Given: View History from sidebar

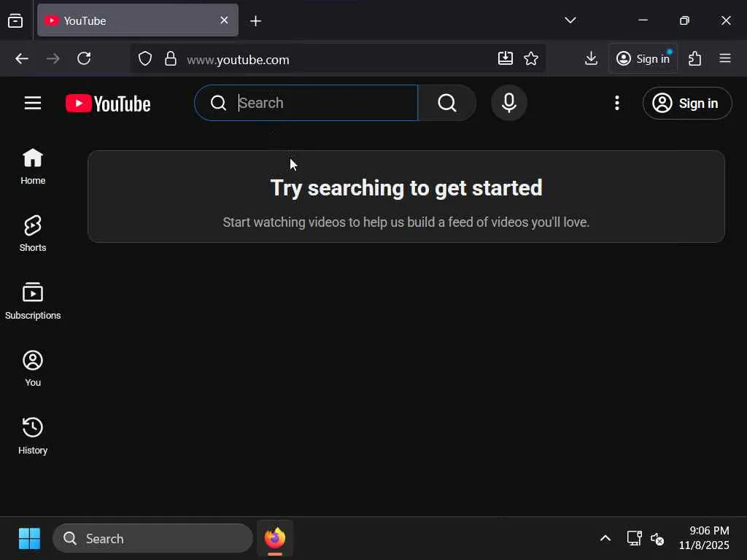Looking at the screenshot, I should click(33, 436).
